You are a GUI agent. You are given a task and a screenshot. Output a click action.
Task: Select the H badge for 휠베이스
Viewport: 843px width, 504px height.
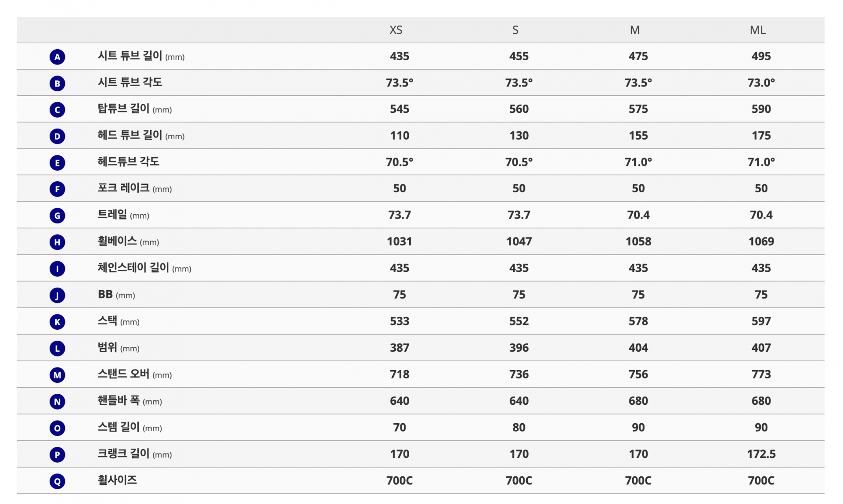tap(57, 242)
